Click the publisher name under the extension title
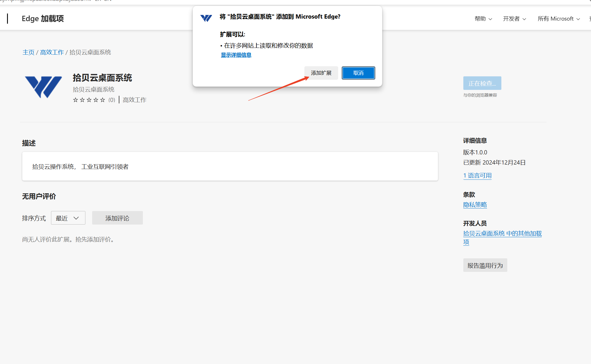 (94, 90)
